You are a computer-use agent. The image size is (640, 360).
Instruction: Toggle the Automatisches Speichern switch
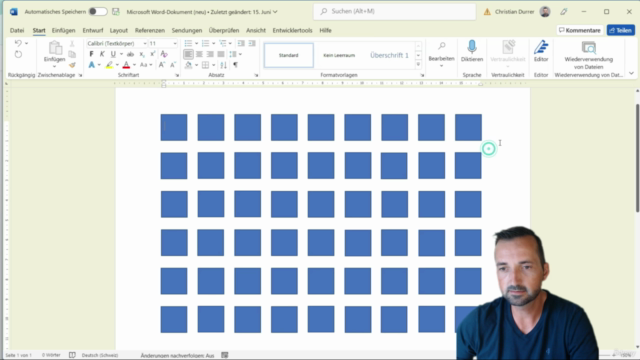98,11
